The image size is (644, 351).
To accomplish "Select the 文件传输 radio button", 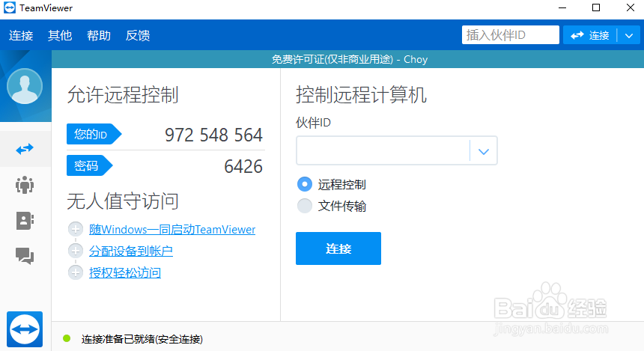I will coord(304,206).
